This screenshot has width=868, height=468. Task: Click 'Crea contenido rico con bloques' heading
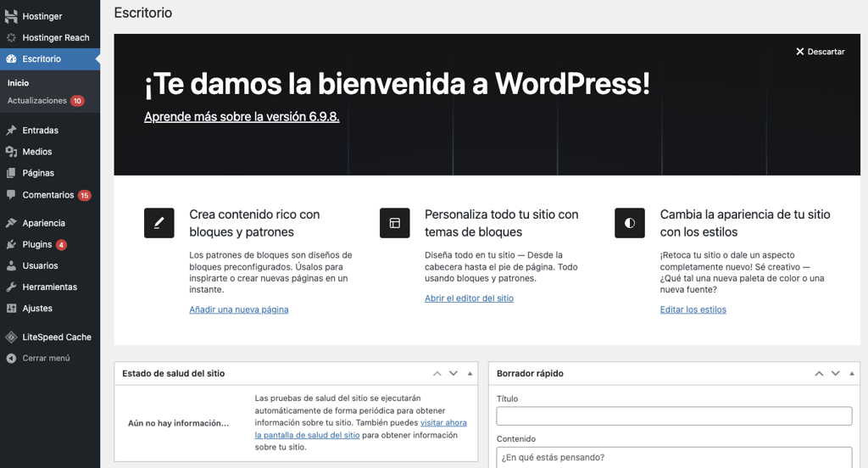254,223
